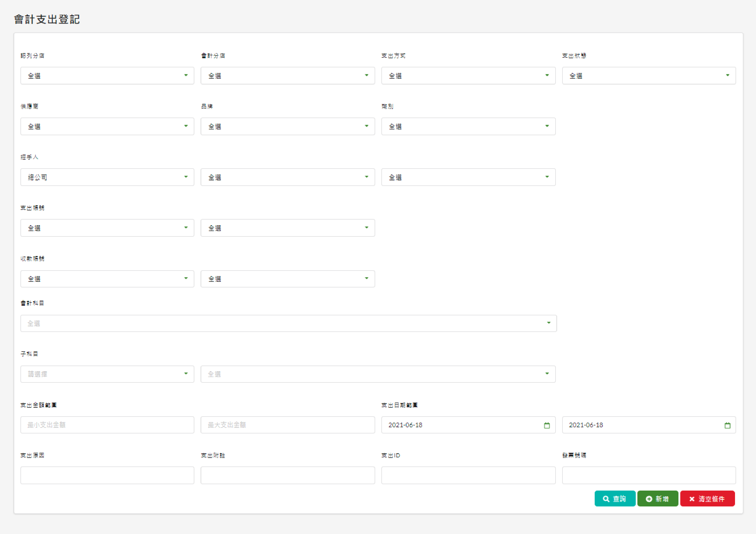Focus the 支出原因 text field

pyautogui.click(x=107, y=475)
